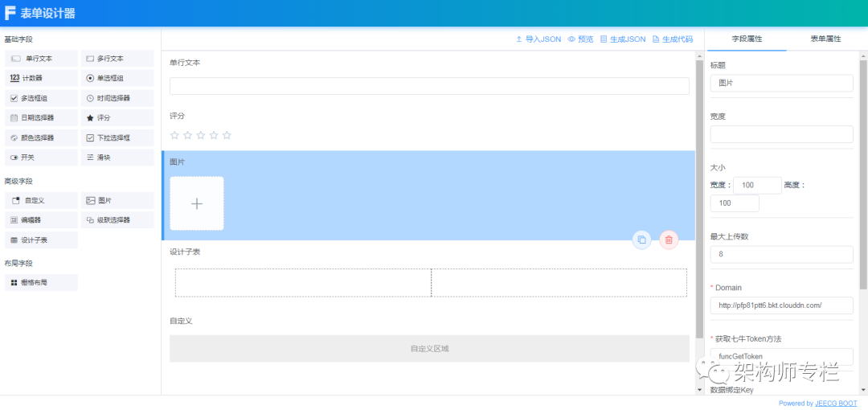The height and width of the screenshot is (410, 868).
Task: Click the image upload plus box
Action: (197, 203)
